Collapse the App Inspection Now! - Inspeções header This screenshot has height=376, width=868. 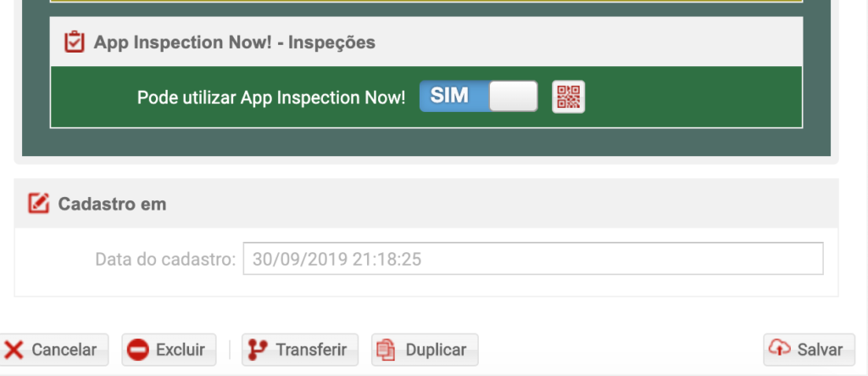tap(426, 42)
